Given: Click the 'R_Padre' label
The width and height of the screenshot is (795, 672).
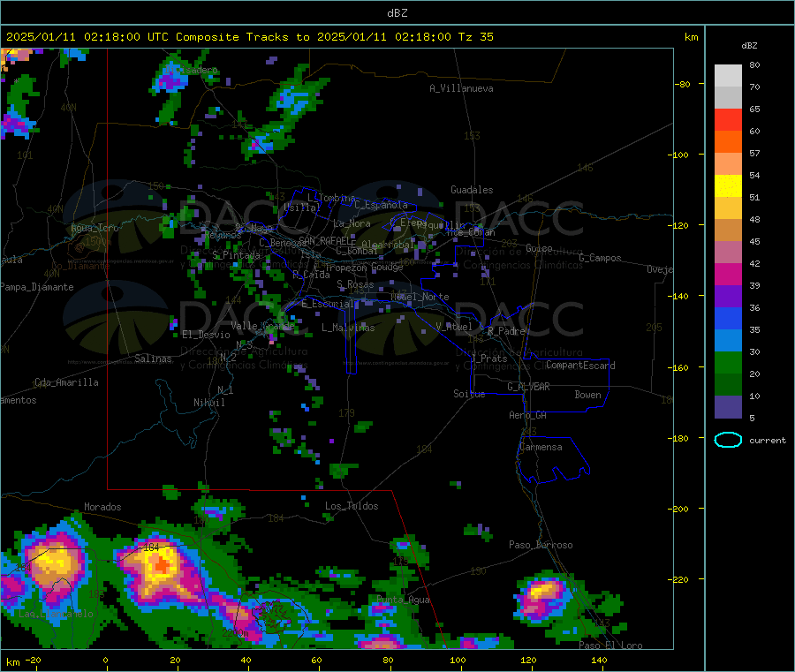Looking at the screenshot, I should (x=506, y=331).
